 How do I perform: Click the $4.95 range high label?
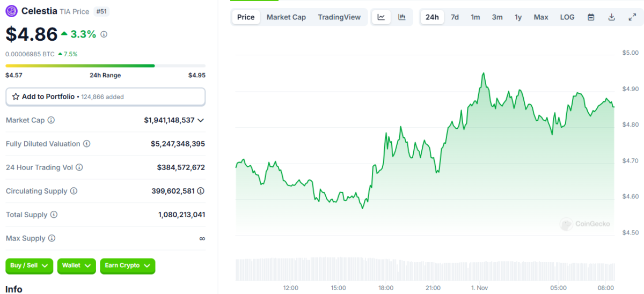tap(197, 76)
